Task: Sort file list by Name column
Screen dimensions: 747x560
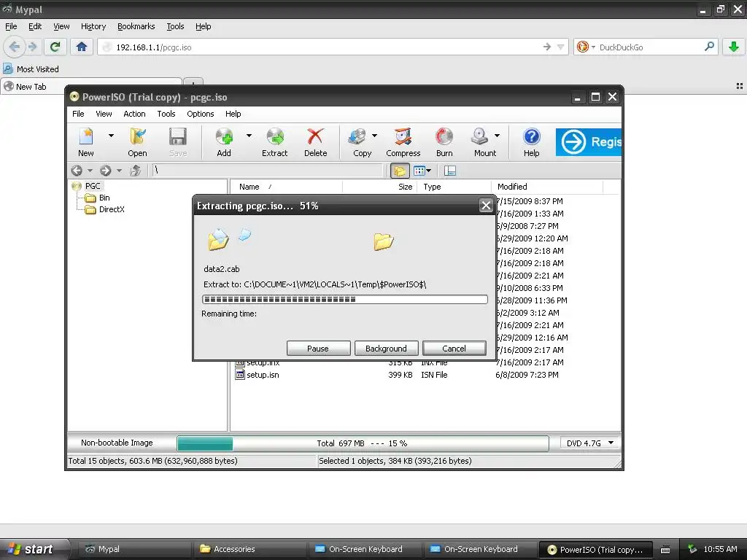Action: pos(286,187)
